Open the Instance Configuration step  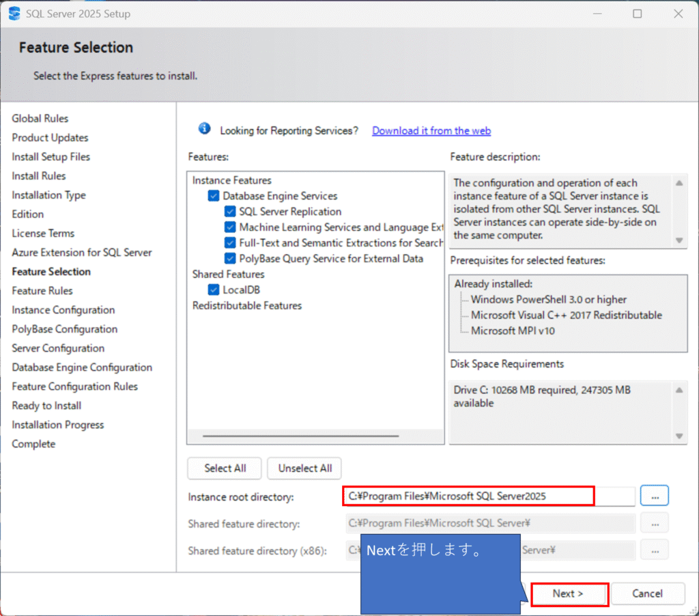[63, 310]
